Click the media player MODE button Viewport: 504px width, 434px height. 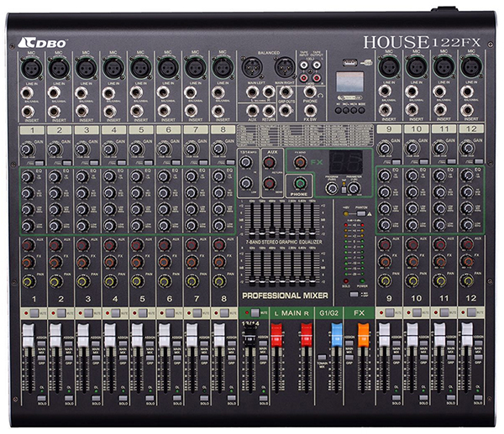[x=361, y=110]
